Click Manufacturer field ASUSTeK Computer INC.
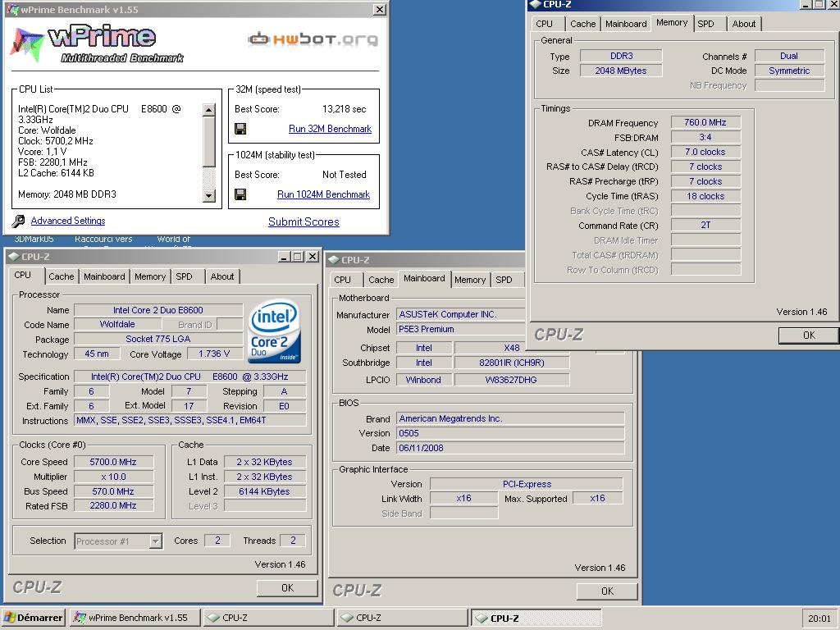Viewport: 840px width, 630px height. tap(461, 314)
